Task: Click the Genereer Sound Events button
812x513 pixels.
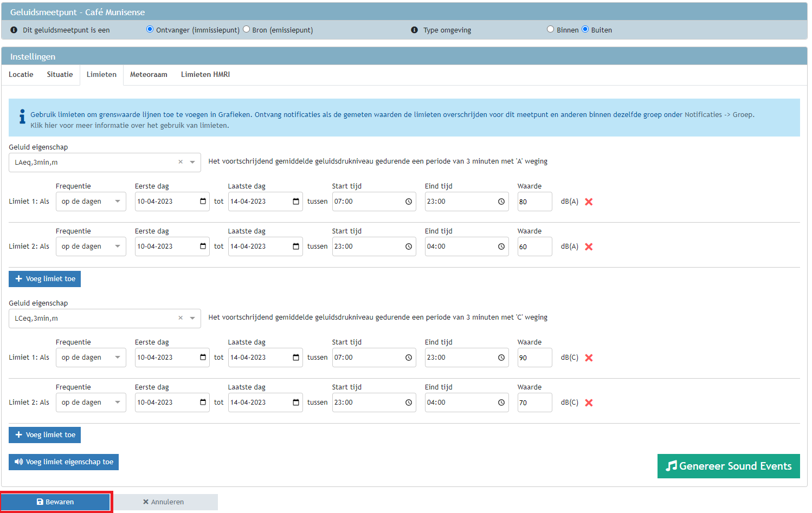Action: click(x=728, y=466)
